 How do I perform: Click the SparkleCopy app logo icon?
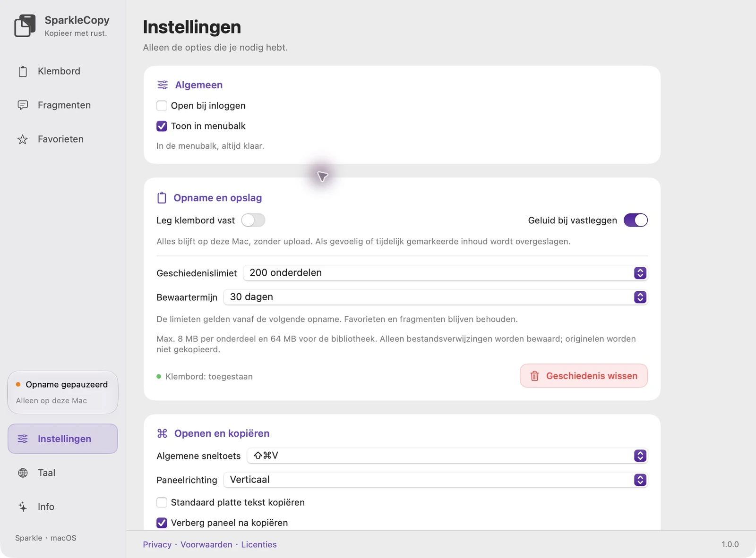coord(25,25)
